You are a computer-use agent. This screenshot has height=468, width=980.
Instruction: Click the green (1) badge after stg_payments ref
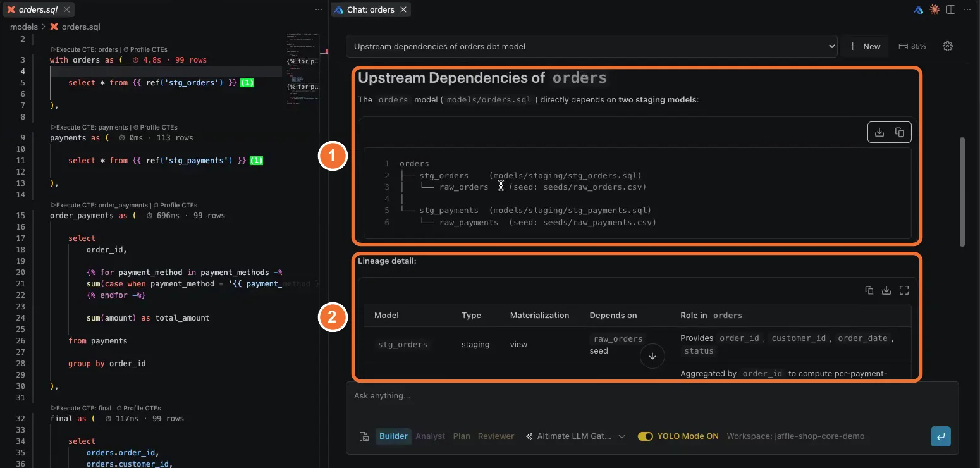(x=256, y=161)
